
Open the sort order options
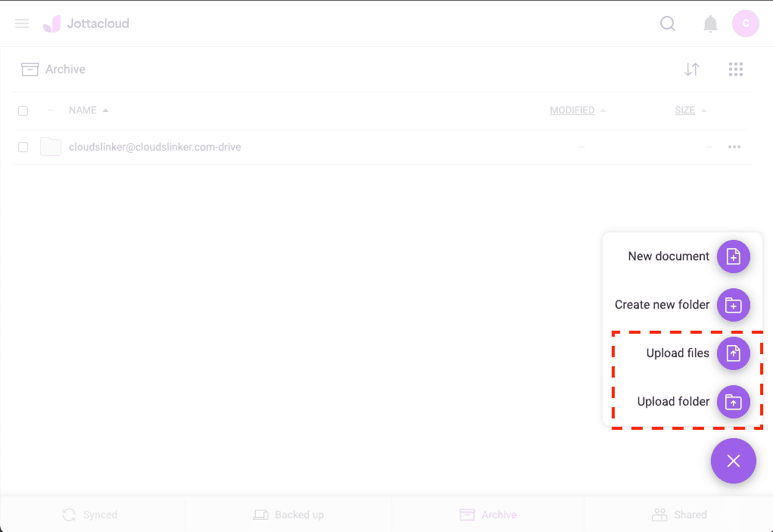coord(691,70)
